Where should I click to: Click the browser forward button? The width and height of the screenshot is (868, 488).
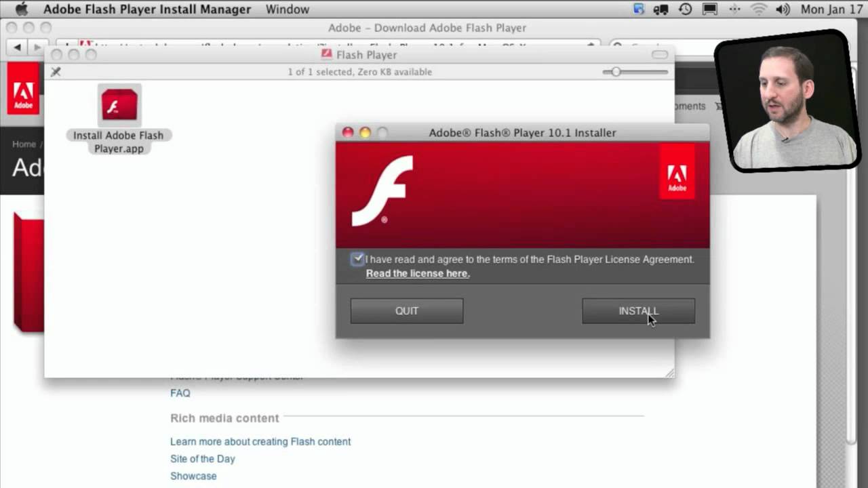tap(36, 47)
